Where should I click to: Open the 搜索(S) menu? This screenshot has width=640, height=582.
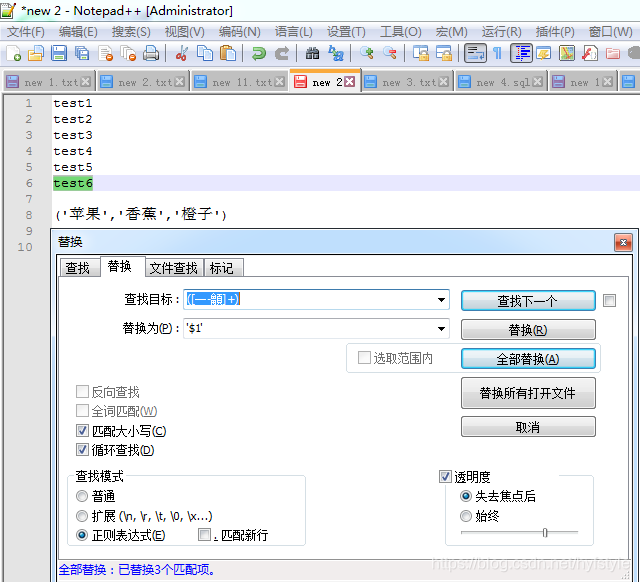tap(131, 32)
